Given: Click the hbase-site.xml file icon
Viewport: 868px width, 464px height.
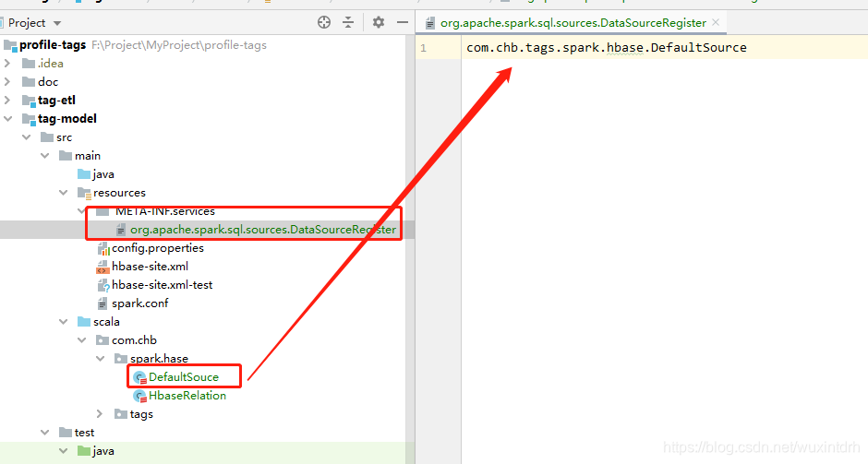Looking at the screenshot, I should pos(103,267).
